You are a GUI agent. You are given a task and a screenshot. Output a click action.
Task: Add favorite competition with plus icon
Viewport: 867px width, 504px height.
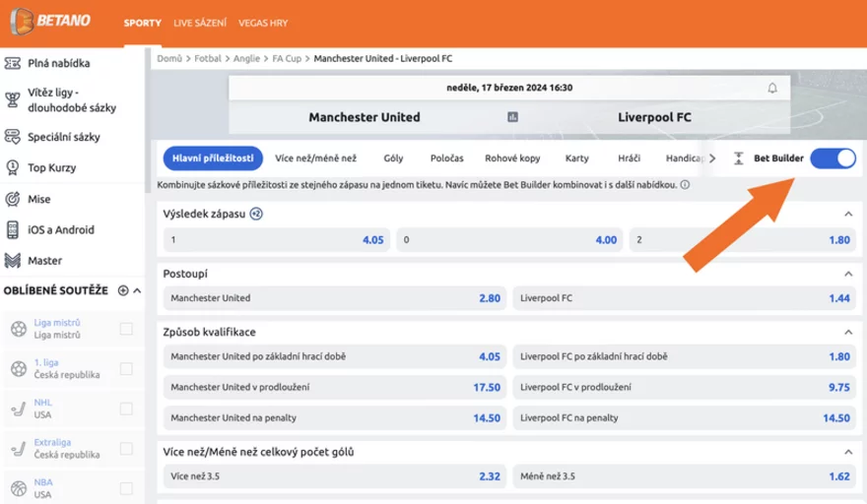(123, 290)
